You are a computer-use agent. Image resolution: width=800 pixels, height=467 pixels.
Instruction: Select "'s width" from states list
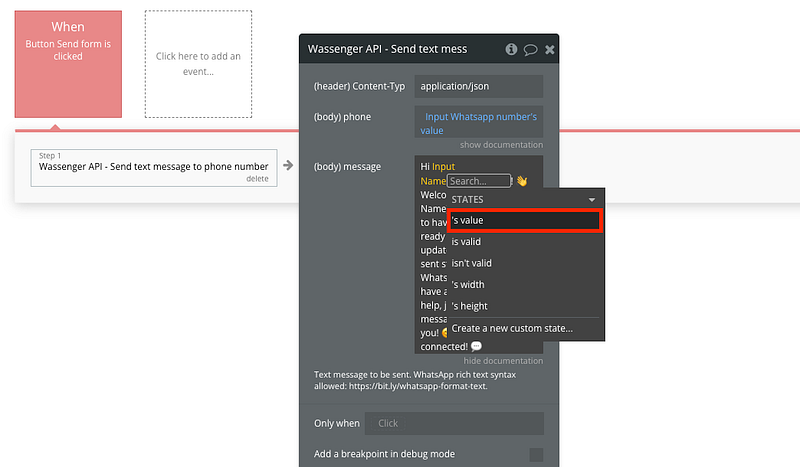(469, 285)
